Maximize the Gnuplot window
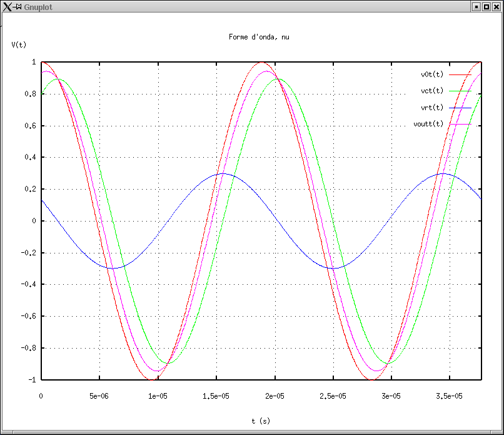The image size is (504, 435). pos(486,7)
